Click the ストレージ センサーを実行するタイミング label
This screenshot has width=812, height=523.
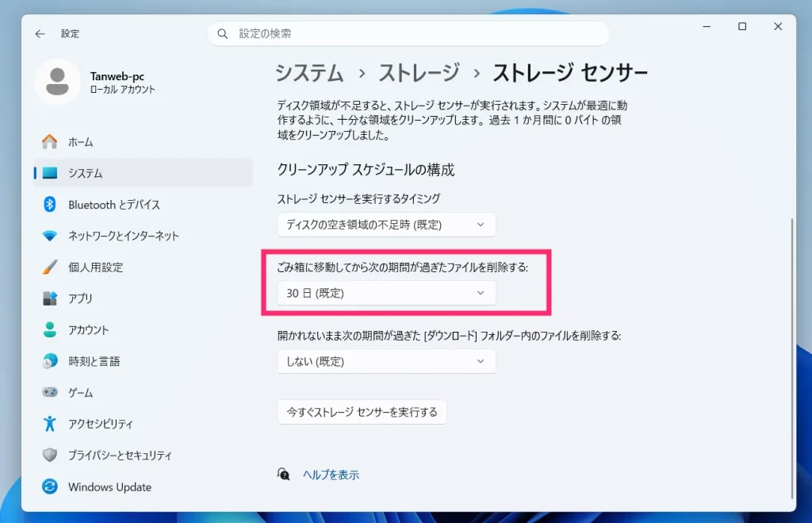358,198
